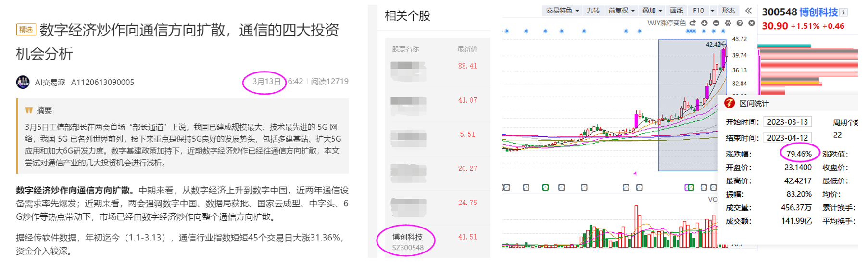The width and height of the screenshot is (868, 264).
Task: Click the question mark help icon
Action: pyautogui.click(x=740, y=23)
